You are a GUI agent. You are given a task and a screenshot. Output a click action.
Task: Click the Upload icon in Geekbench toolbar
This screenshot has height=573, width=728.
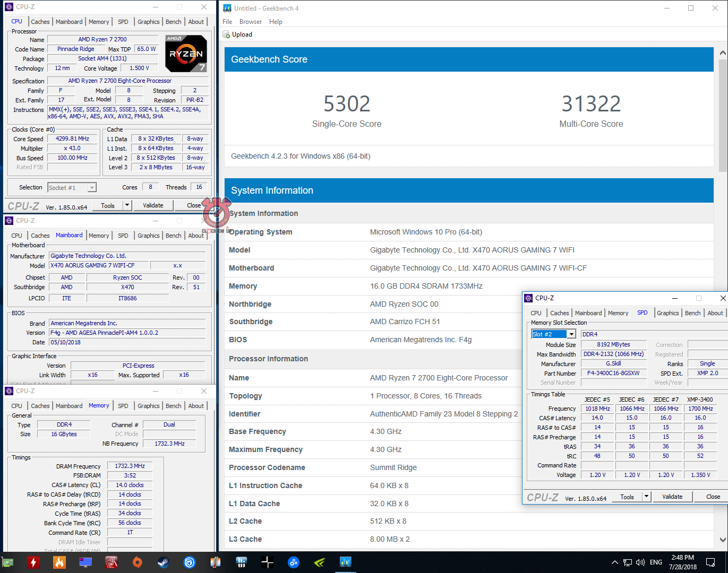click(227, 34)
